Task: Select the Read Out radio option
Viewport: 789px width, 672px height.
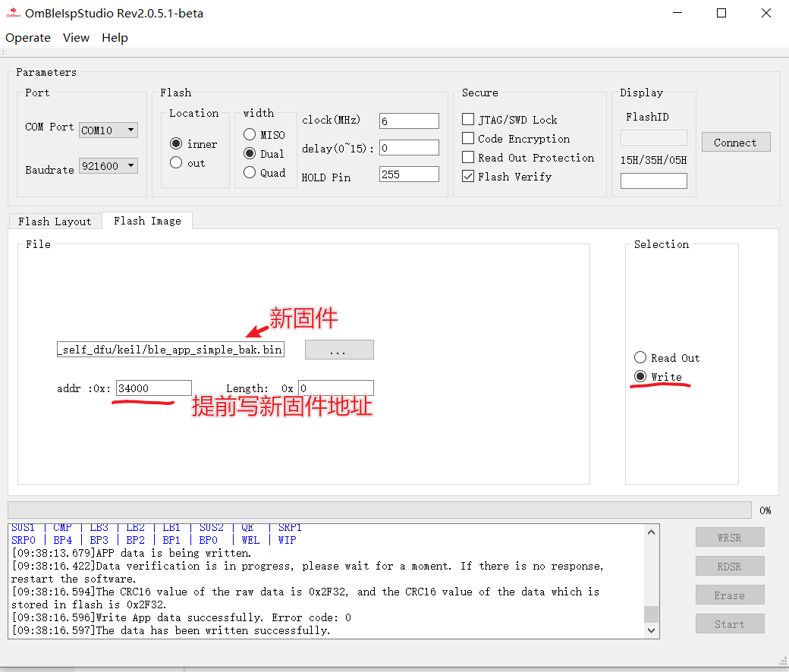Action: (640, 358)
